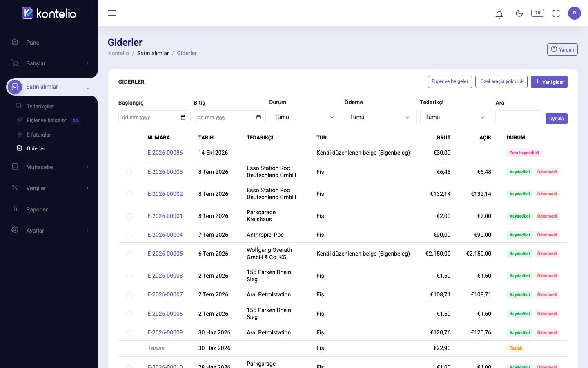The height and width of the screenshot is (368, 588).
Task: Toggle the hamburger sidebar menu
Action: 112,13
